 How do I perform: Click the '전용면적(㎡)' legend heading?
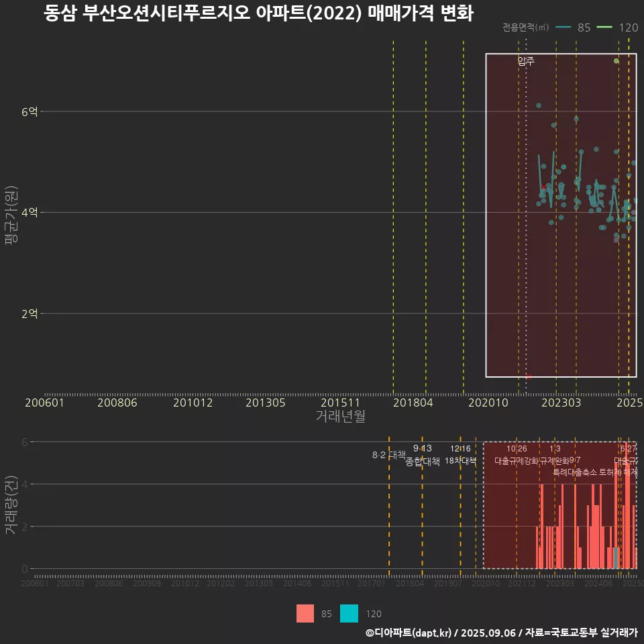tap(526, 28)
